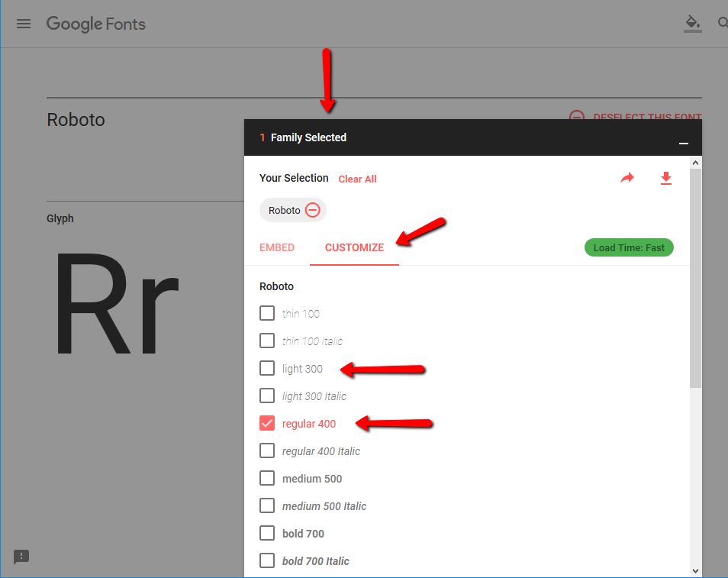Enable the bold 700 Italic checkbox
728x578 pixels.
tap(267, 560)
